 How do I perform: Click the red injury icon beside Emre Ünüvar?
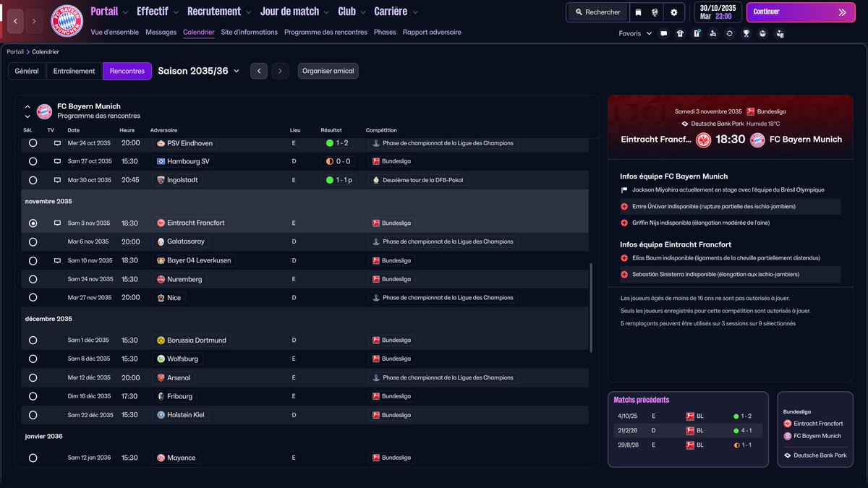624,207
